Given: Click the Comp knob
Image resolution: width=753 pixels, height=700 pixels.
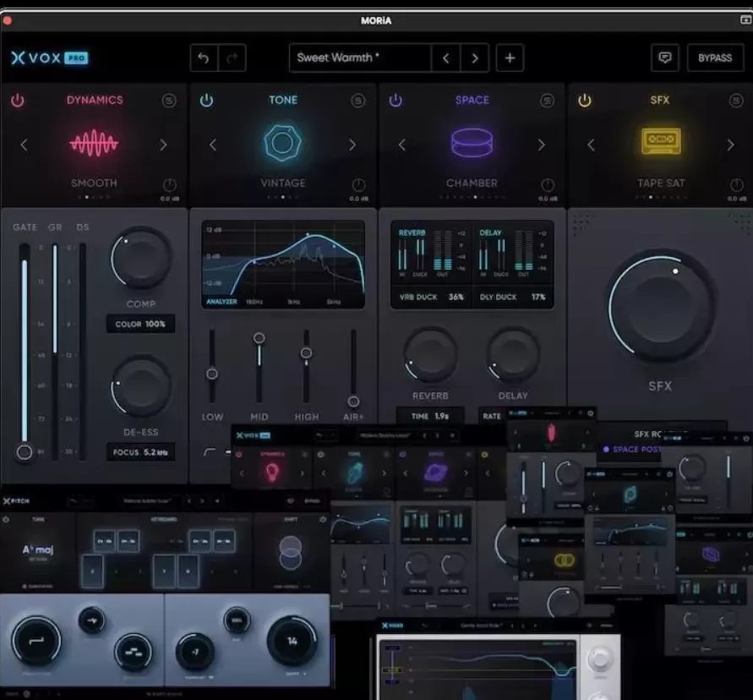Looking at the screenshot, I should 140,259.
